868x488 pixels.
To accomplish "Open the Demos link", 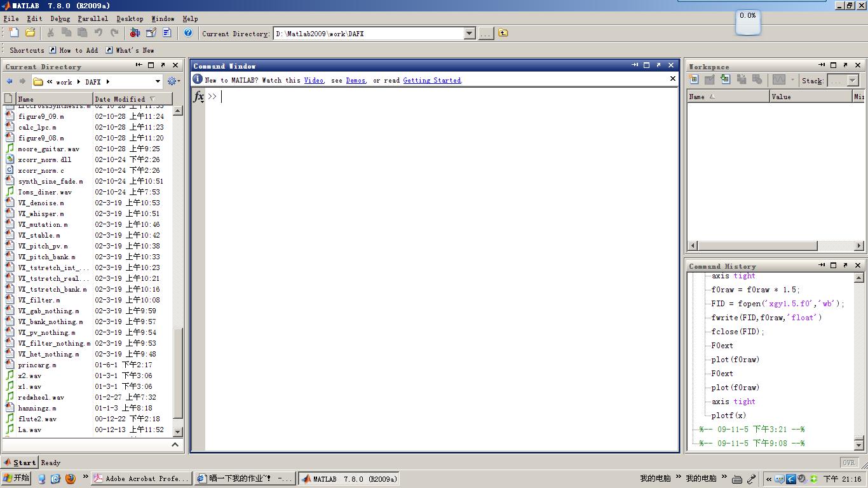I will [356, 80].
